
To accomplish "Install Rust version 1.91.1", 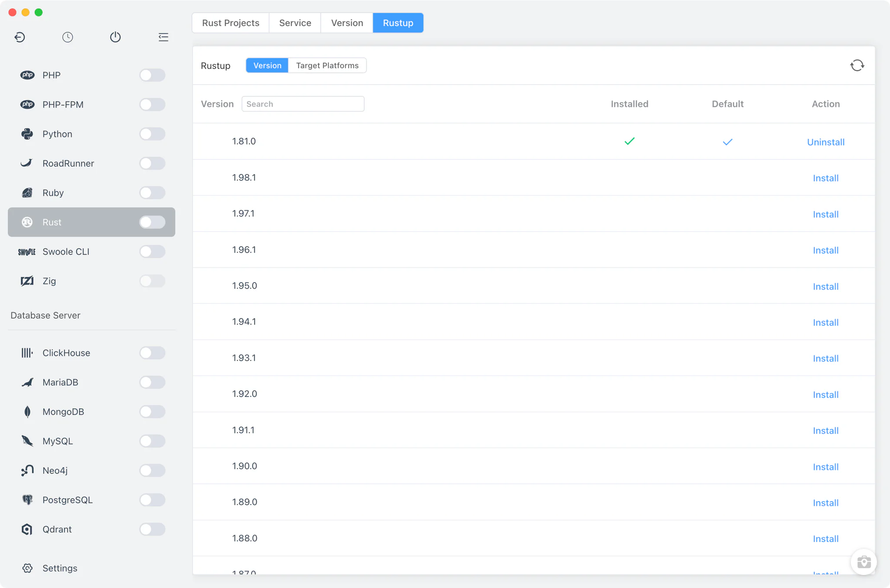I will [x=826, y=431].
